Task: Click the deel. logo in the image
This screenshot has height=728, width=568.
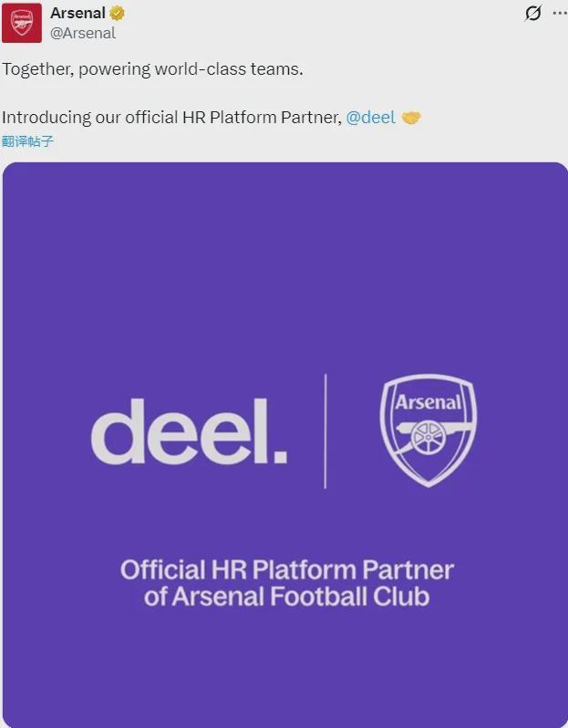Action: pos(189,432)
